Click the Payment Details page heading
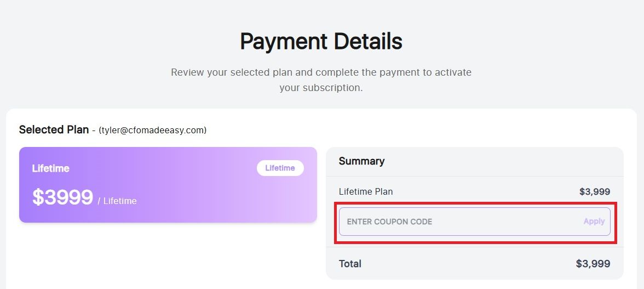 coord(321,42)
